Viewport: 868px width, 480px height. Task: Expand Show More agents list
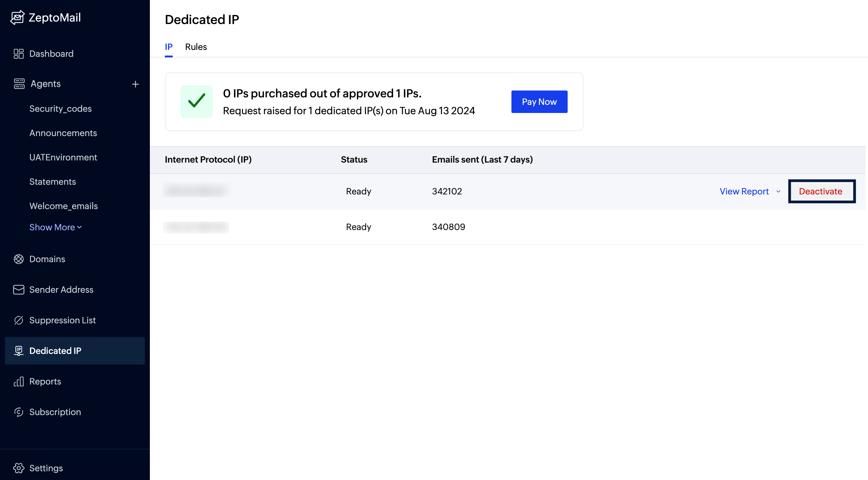56,228
